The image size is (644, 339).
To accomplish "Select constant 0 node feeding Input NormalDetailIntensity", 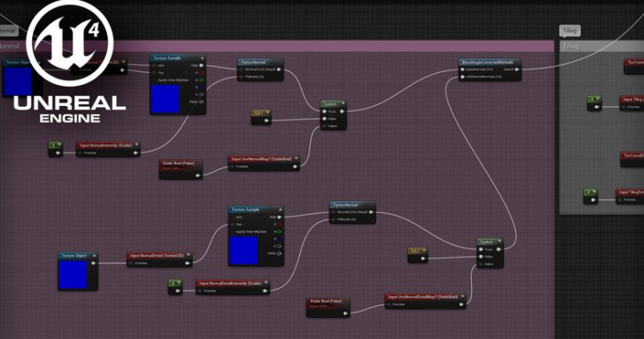I will click(x=175, y=287).
